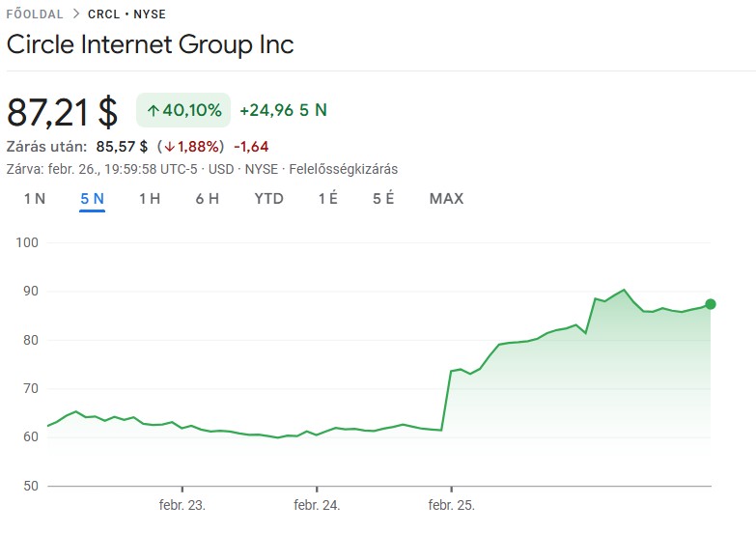Click the febr. 25. date marker
The height and width of the screenshot is (533, 756).
coord(451,505)
